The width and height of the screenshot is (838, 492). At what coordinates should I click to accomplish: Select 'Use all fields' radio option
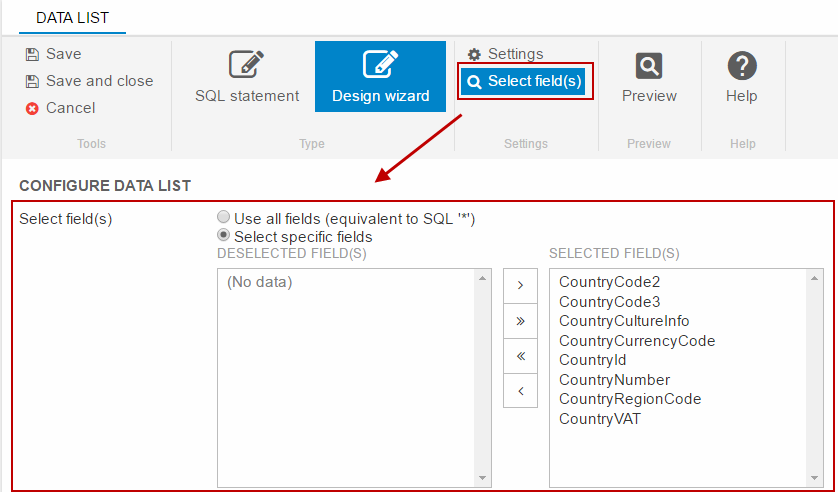[225, 217]
